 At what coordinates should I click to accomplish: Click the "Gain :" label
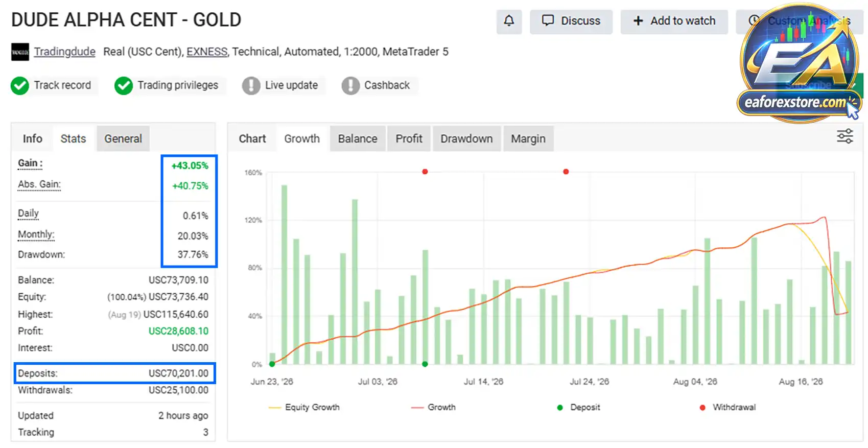pyautogui.click(x=30, y=163)
